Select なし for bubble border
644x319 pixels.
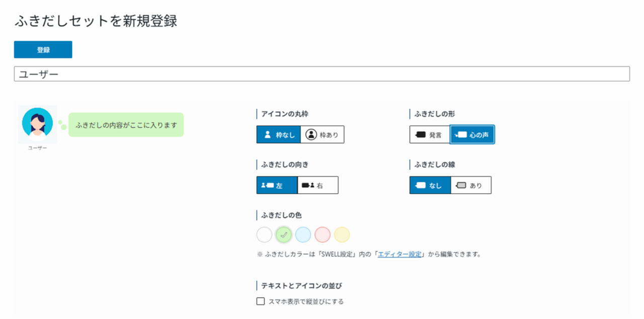point(430,185)
